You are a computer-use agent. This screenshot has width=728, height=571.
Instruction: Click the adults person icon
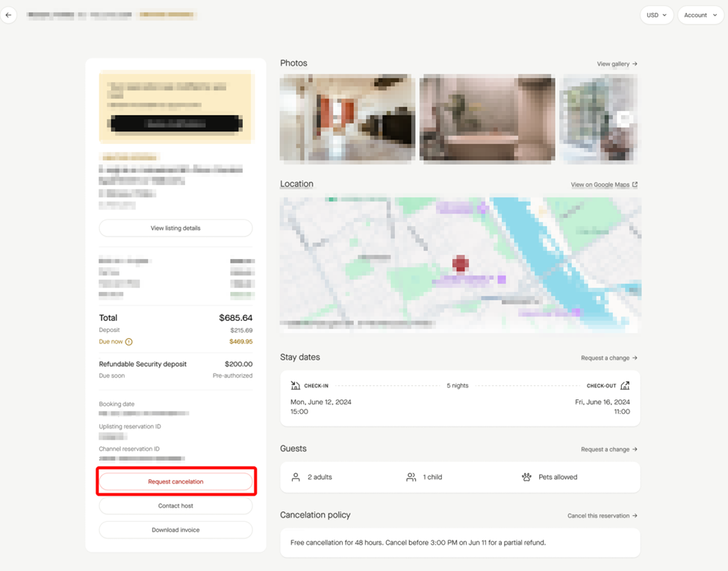(295, 477)
